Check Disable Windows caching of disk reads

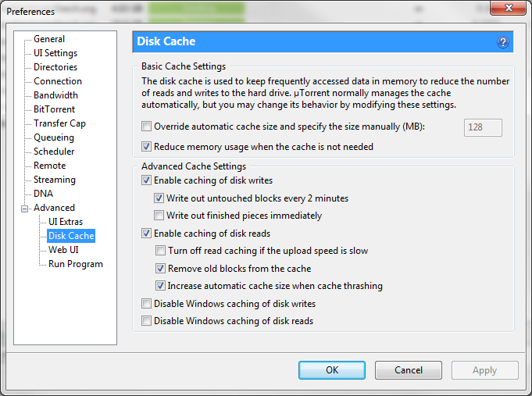[147, 321]
